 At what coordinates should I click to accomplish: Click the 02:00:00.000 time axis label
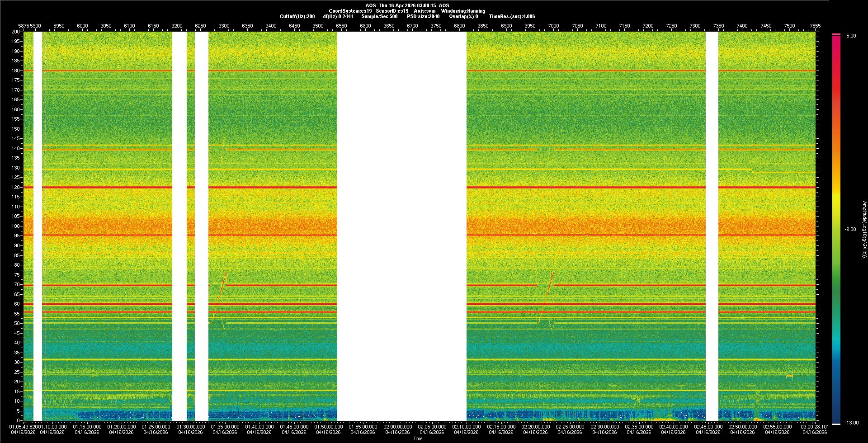coord(398,427)
